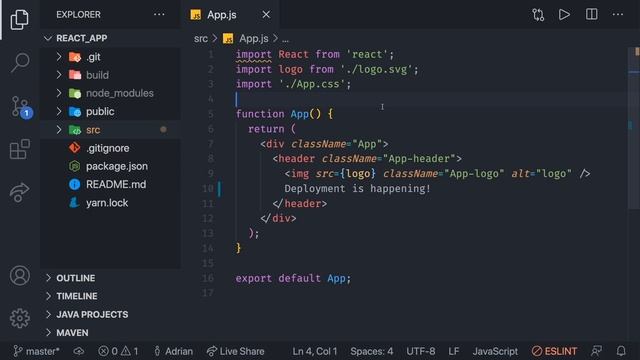Select the src folder row
This screenshot has width=640, height=360.
coord(110,130)
